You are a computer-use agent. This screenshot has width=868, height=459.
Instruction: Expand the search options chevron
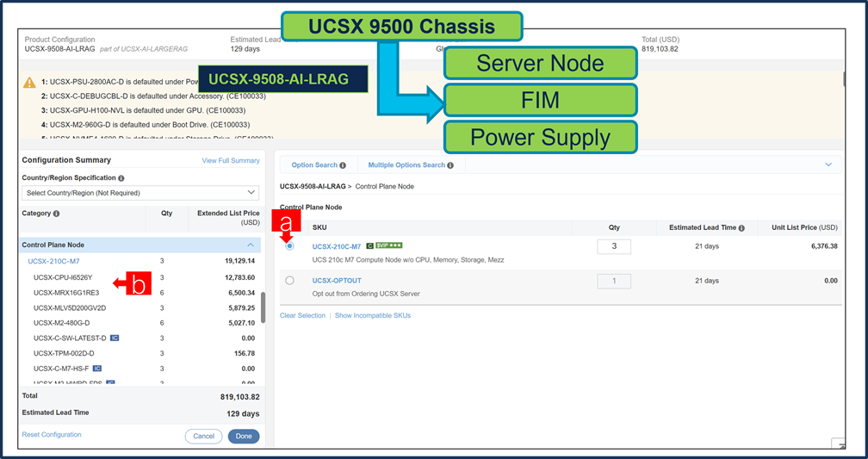(828, 165)
